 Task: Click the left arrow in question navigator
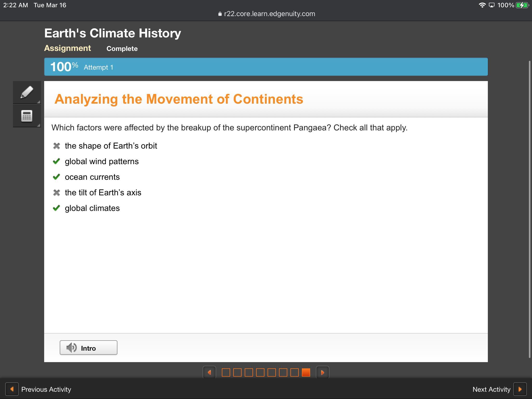209,373
